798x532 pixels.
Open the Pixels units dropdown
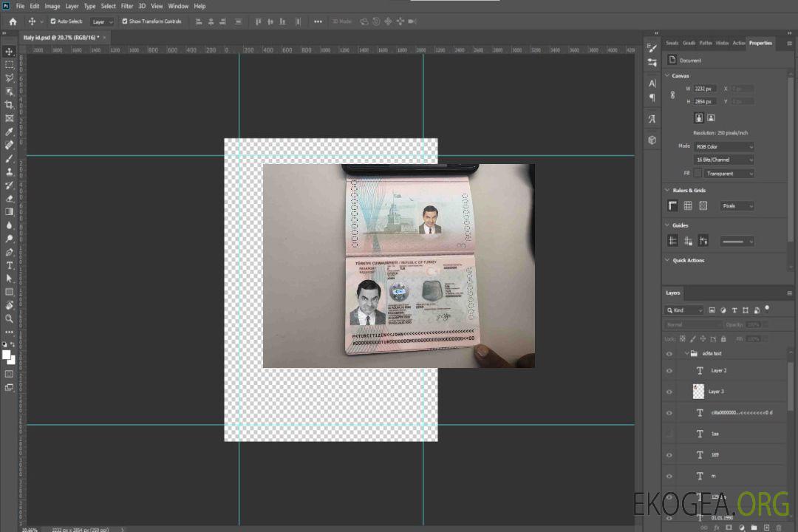click(x=737, y=206)
